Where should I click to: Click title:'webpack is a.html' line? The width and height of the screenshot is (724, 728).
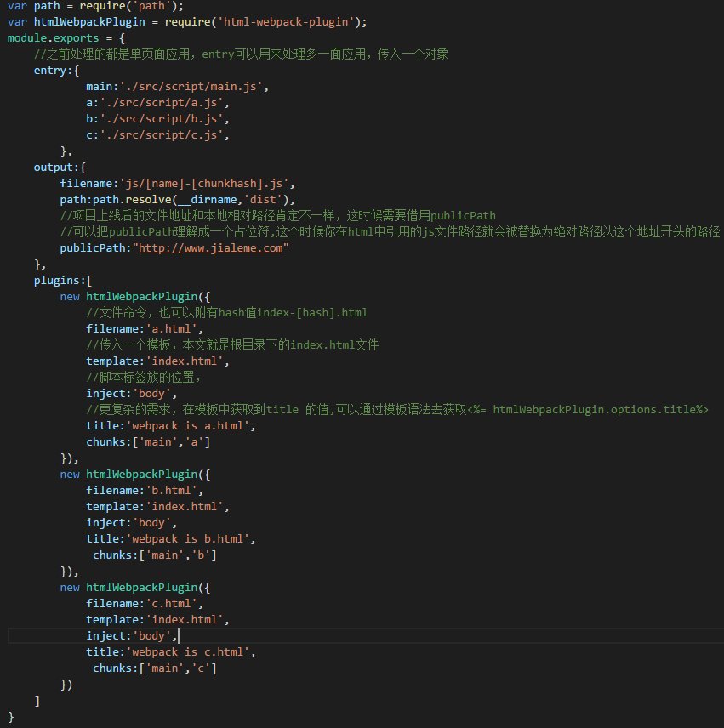click(170, 426)
